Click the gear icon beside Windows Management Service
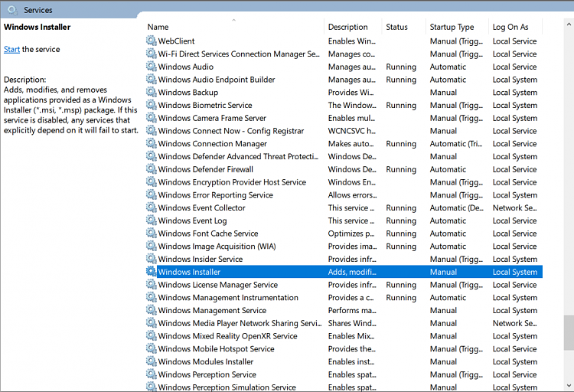This screenshot has height=392, width=574. (x=152, y=310)
